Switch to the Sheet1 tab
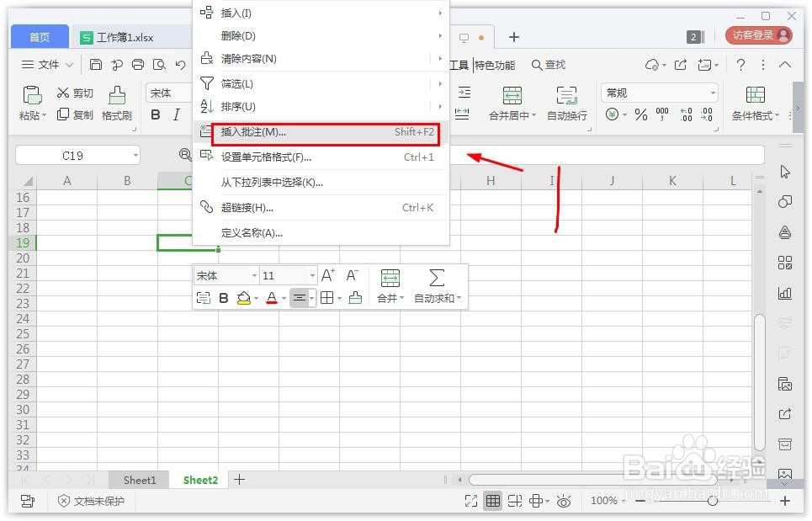The image size is (812, 521). coord(139,480)
